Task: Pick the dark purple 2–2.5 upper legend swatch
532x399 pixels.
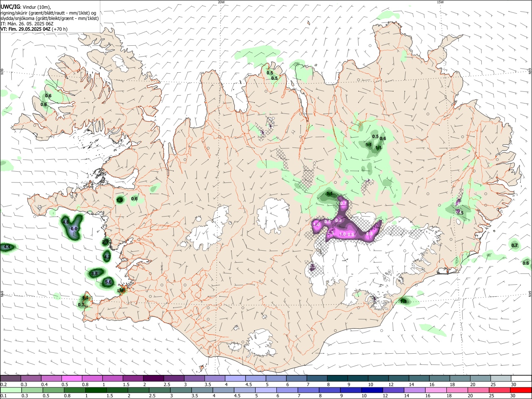Action: point(153,379)
